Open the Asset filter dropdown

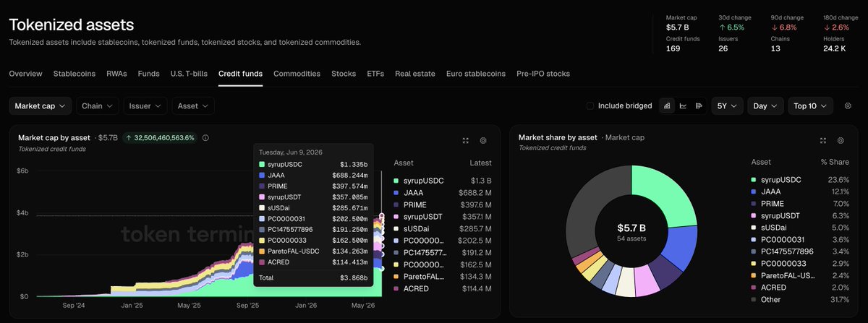coord(193,105)
